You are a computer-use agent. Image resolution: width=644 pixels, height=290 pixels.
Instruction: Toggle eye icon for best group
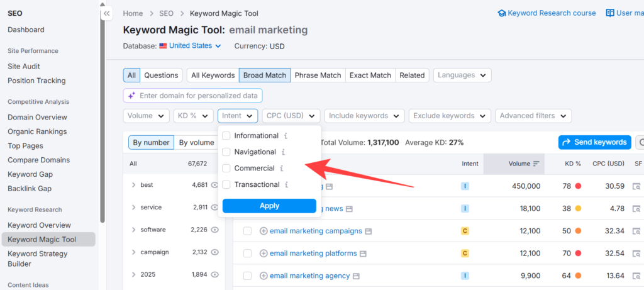coord(214,185)
